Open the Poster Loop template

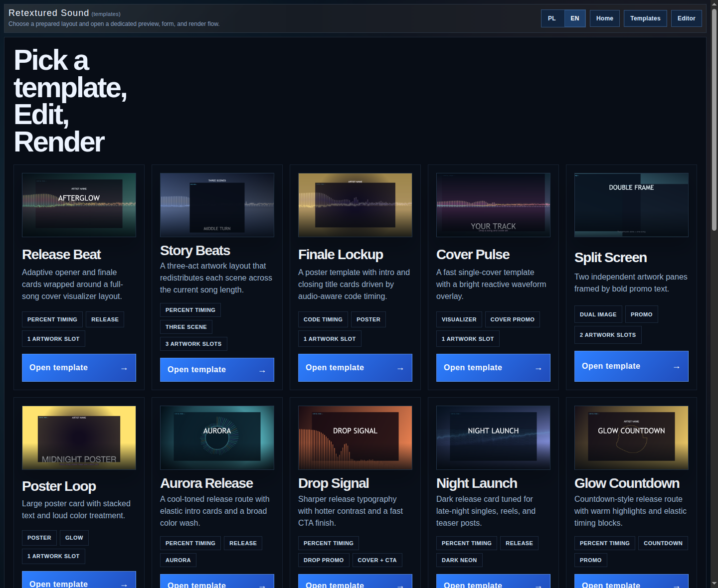pyautogui.click(x=79, y=581)
